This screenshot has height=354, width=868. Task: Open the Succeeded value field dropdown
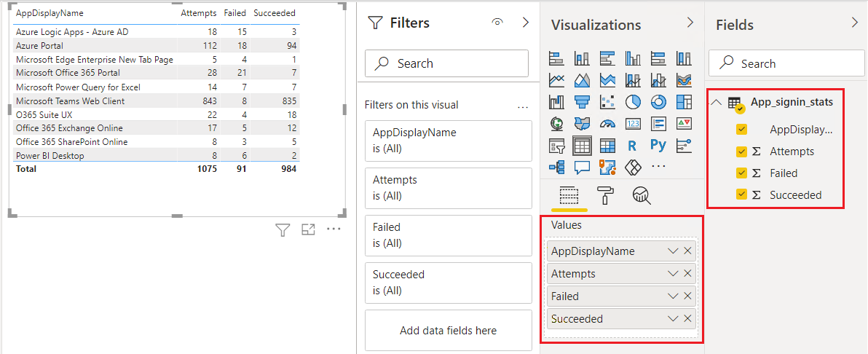coord(673,318)
